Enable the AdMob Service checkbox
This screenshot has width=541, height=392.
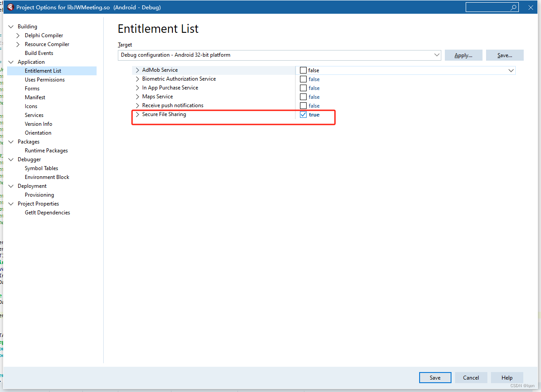coord(303,70)
